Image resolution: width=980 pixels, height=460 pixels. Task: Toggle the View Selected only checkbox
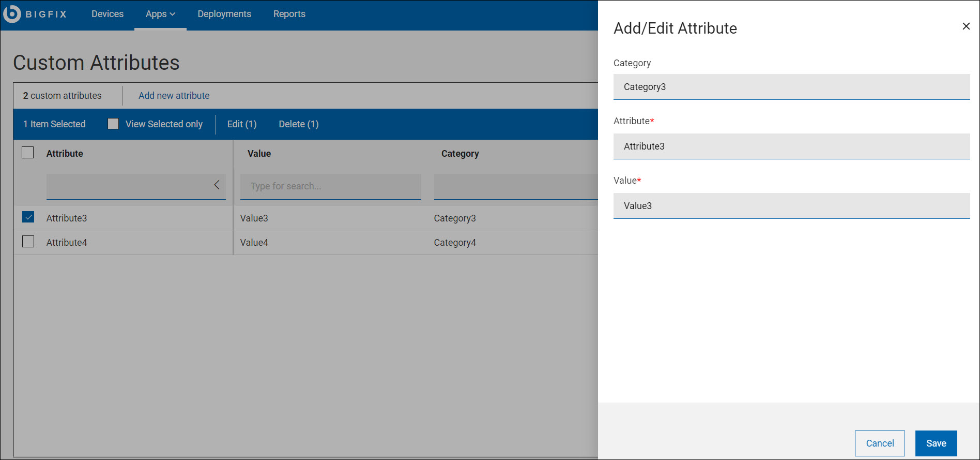(x=113, y=124)
